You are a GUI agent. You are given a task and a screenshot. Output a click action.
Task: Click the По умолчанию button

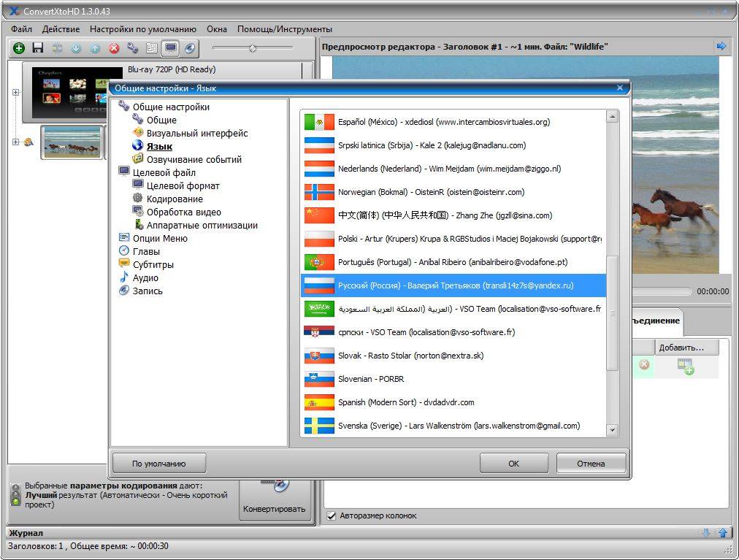tap(159, 464)
